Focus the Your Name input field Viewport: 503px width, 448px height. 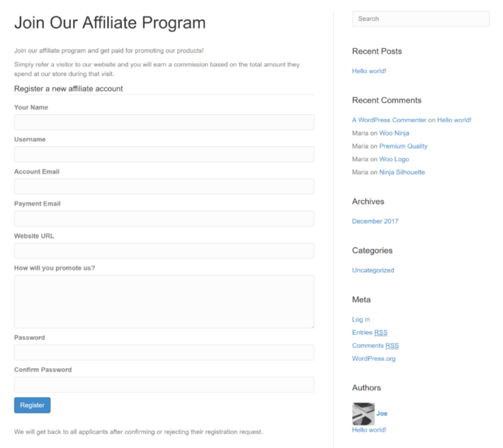(164, 122)
